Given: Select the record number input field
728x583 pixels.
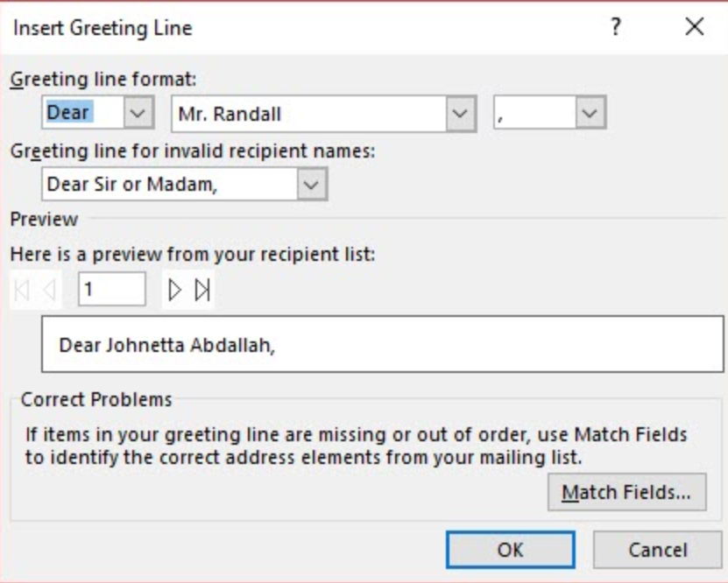Looking at the screenshot, I should (x=112, y=290).
